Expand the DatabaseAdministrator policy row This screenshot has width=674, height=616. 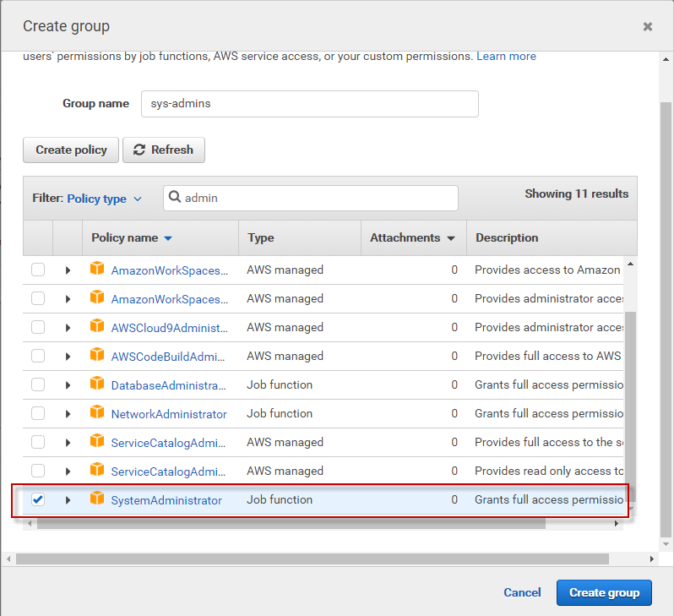[x=68, y=385]
